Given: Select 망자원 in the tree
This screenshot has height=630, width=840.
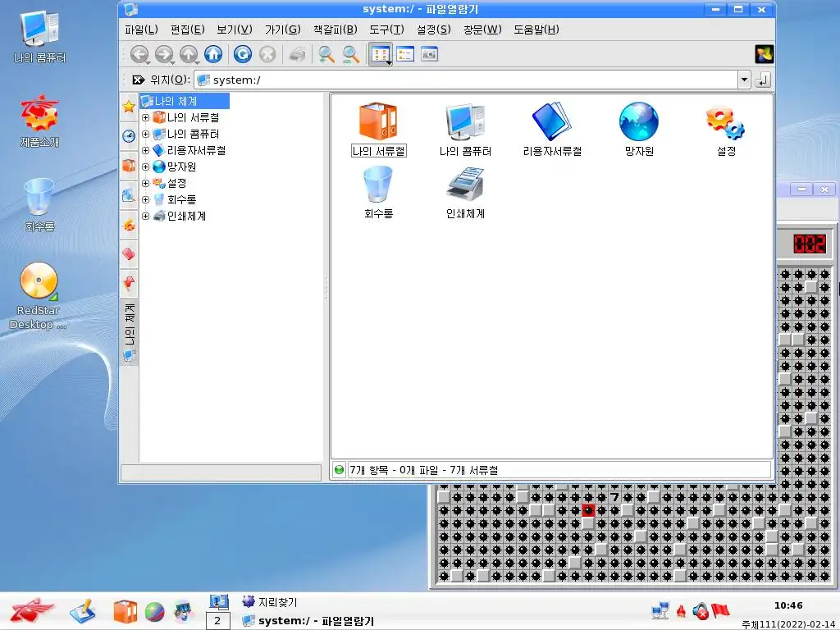Looking at the screenshot, I should click(175, 167).
